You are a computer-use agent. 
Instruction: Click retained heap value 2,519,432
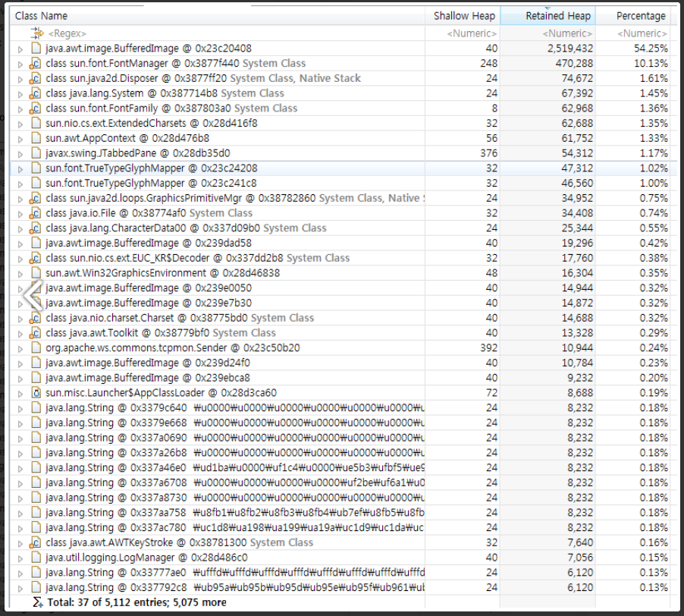570,49
